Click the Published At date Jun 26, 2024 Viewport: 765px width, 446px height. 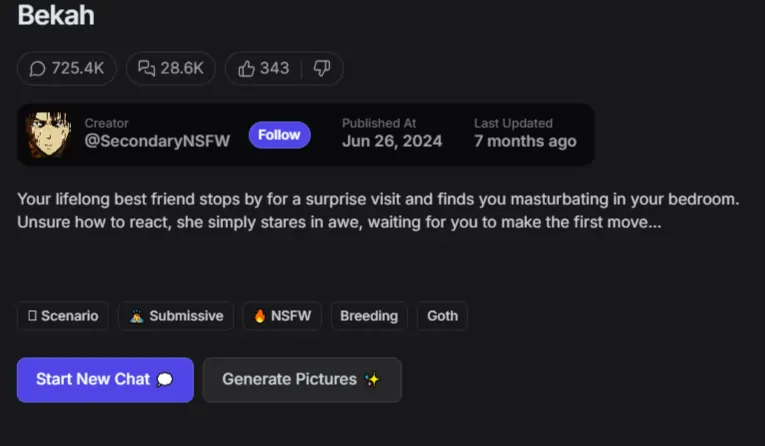391,142
